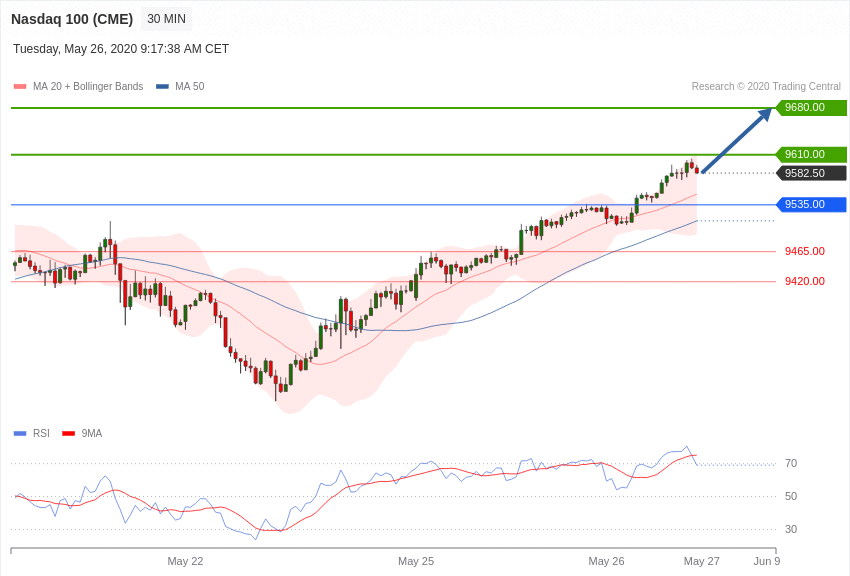
Task: Click the RSI 70 axis label
Action: pyautogui.click(x=791, y=463)
